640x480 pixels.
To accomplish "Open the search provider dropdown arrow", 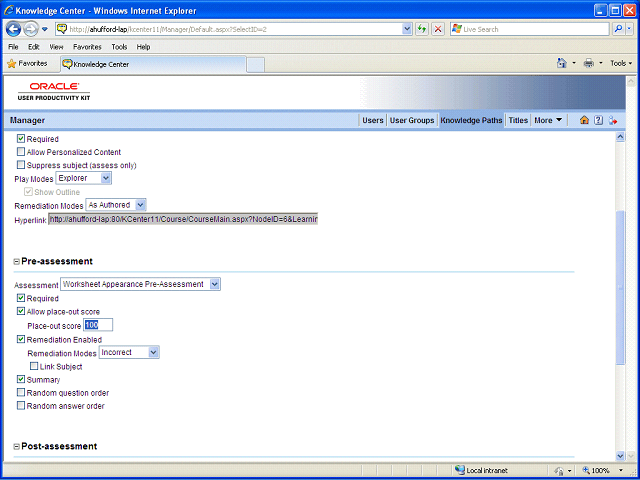I will tap(629, 29).
